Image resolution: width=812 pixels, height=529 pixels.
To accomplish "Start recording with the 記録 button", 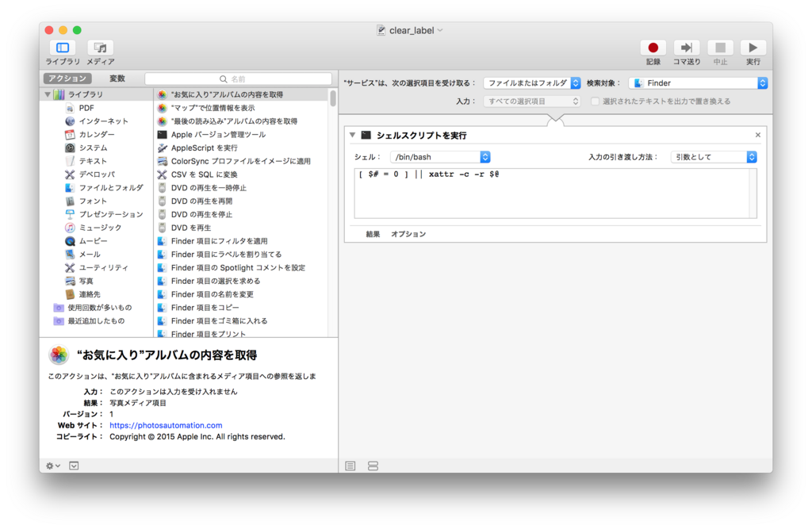I will point(653,48).
